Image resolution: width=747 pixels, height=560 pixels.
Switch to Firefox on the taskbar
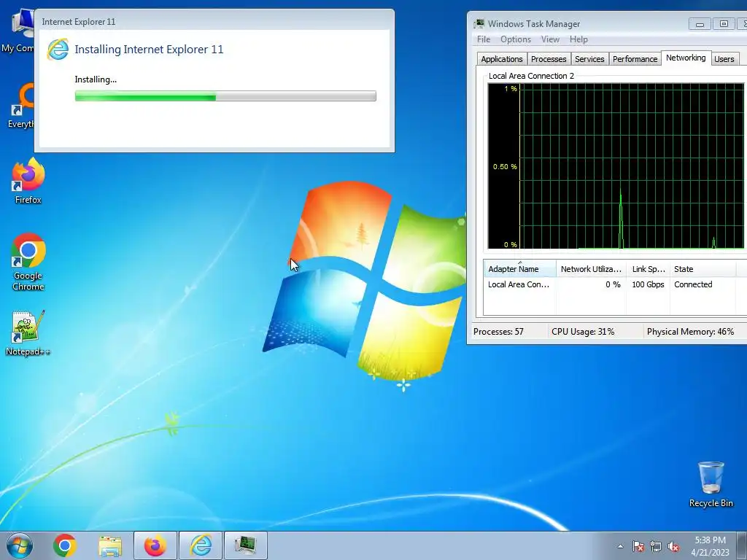pos(155,545)
